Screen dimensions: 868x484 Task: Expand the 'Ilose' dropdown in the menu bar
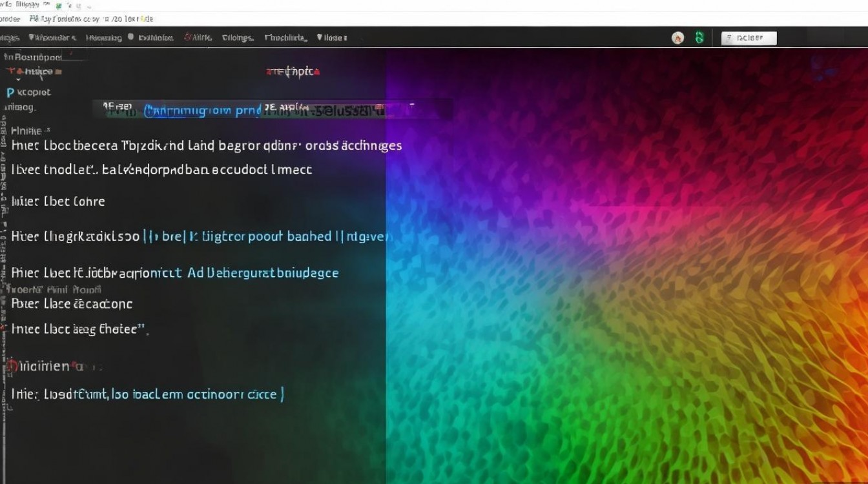click(x=332, y=38)
